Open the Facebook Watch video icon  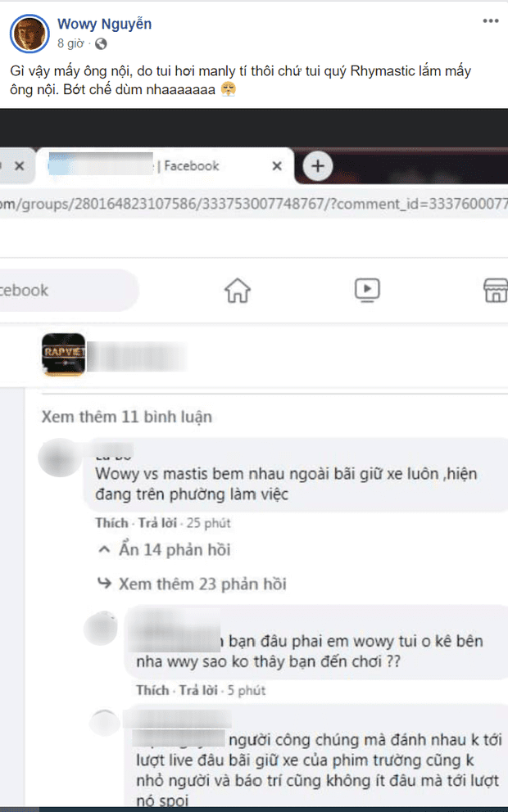(x=367, y=290)
